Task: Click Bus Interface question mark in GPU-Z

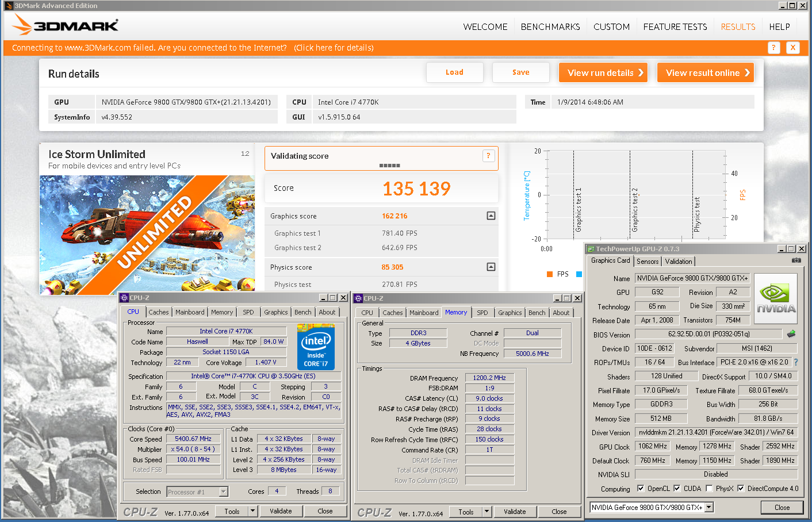Action: (x=796, y=362)
